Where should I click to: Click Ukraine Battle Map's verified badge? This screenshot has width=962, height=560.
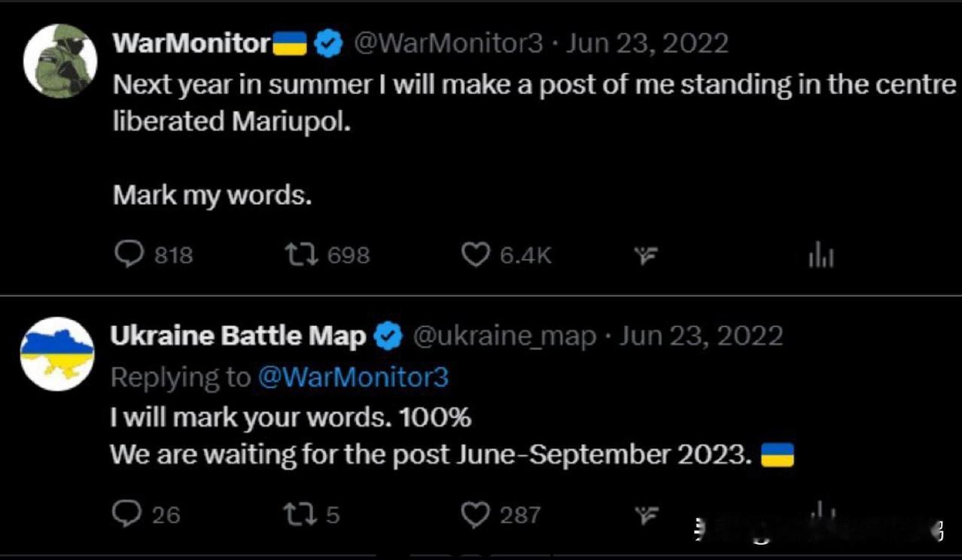388,336
